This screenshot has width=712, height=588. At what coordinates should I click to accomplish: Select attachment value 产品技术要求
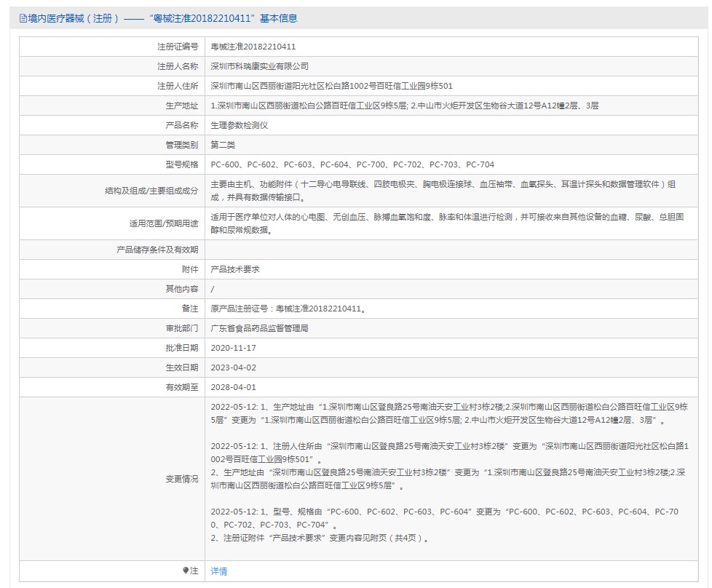[x=235, y=269]
